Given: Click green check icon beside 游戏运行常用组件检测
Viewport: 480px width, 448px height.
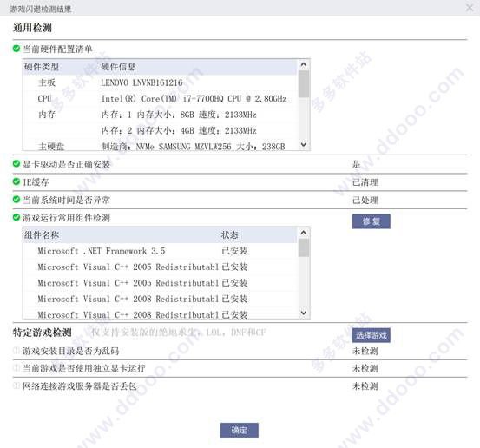Looking at the screenshot, I should [16, 217].
